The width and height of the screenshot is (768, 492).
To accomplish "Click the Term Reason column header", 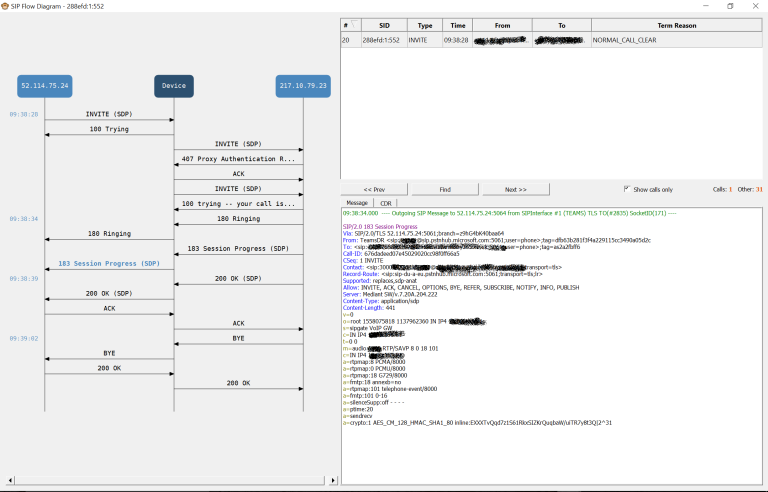I will pos(676,25).
